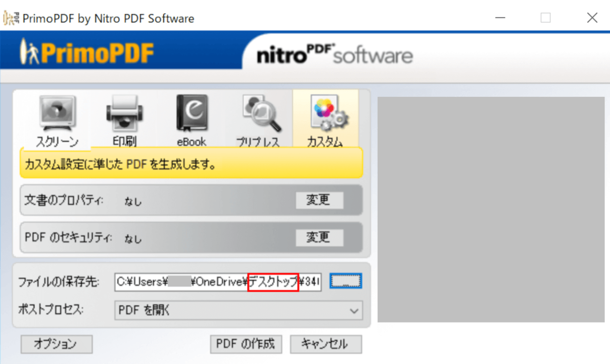610x364 pixels.
Task: Click the gray preview pane
Action: click(491, 209)
